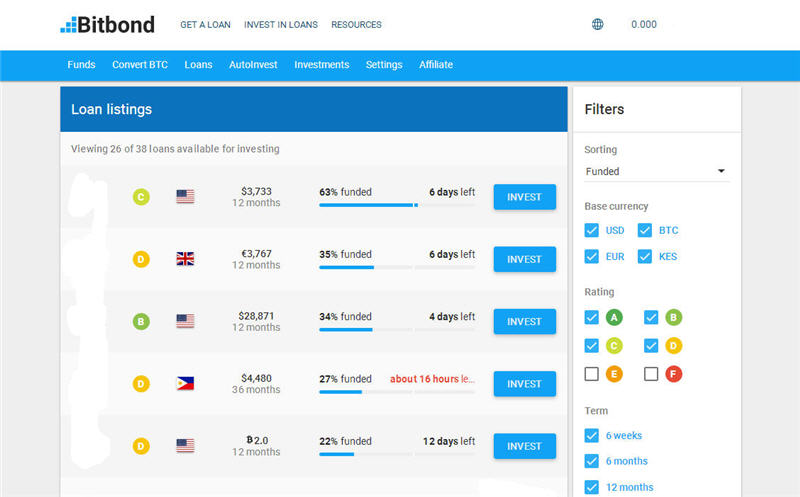Click the US flag on ฿2.0 loan
The image size is (800, 497).
pos(185,445)
